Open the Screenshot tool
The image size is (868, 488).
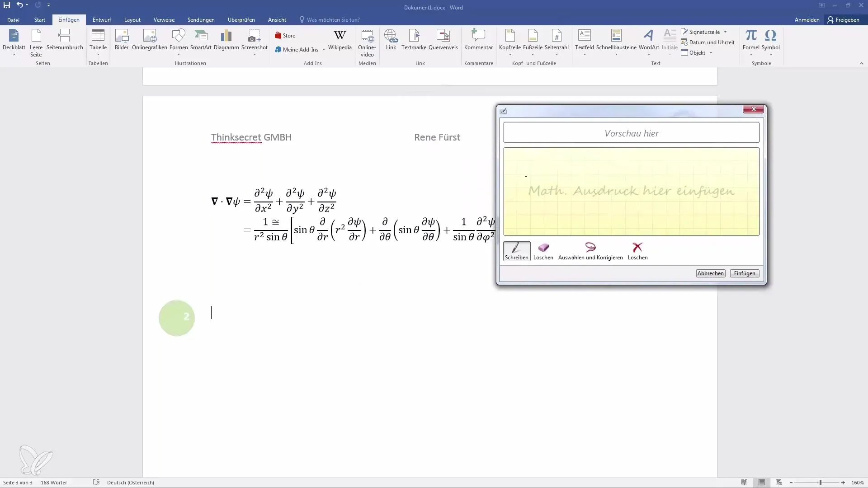click(255, 42)
